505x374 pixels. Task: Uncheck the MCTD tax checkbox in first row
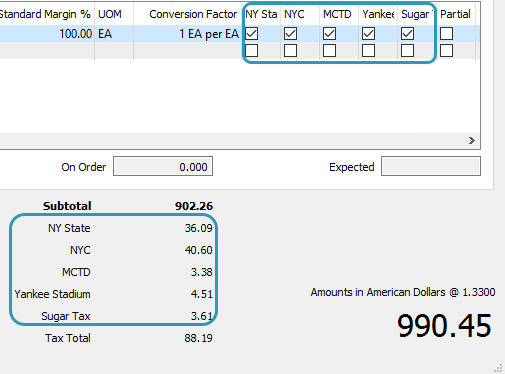(330, 34)
